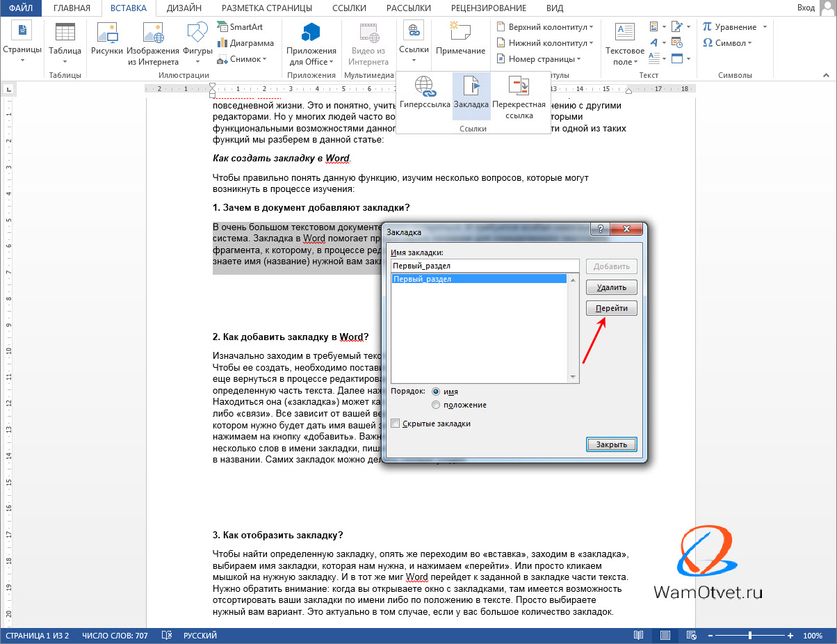Screen dimensions: 837x644
Task: Switch to the РАЗМЕТКА СТРАНИЦЫ tab
Action: pos(268,8)
